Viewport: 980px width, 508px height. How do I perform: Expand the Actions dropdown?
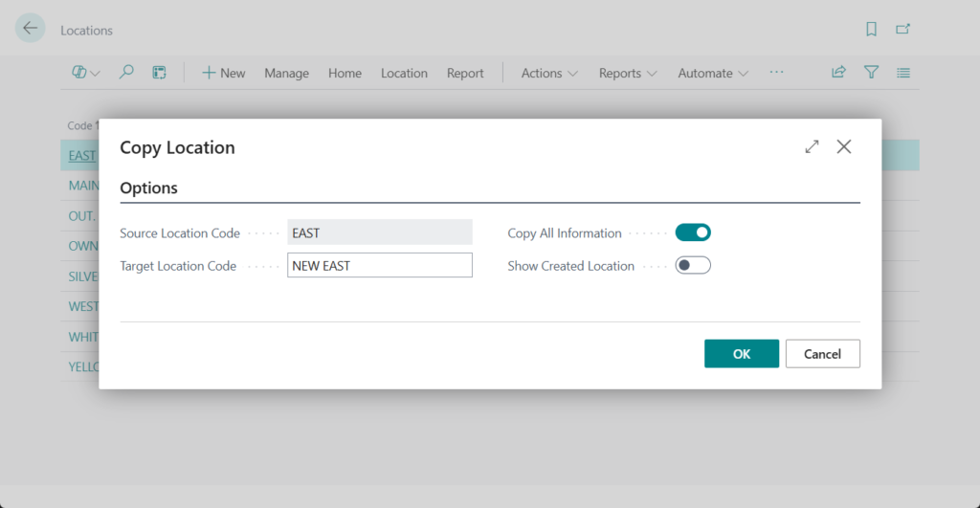(549, 73)
